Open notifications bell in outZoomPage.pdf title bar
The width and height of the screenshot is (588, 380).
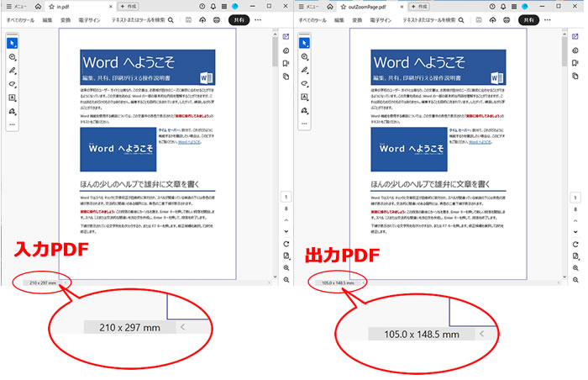click(503, 7)
